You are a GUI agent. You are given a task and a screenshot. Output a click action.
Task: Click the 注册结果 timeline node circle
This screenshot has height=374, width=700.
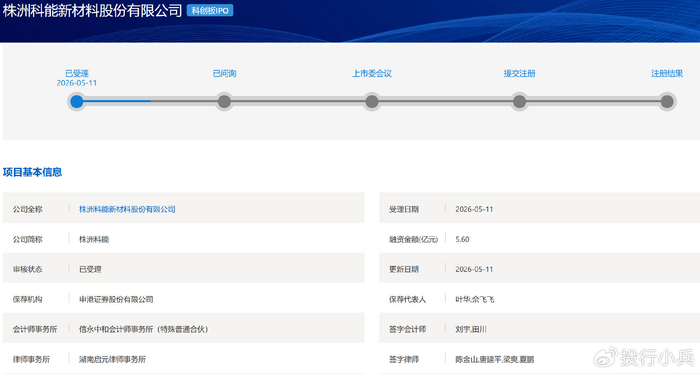667,102
